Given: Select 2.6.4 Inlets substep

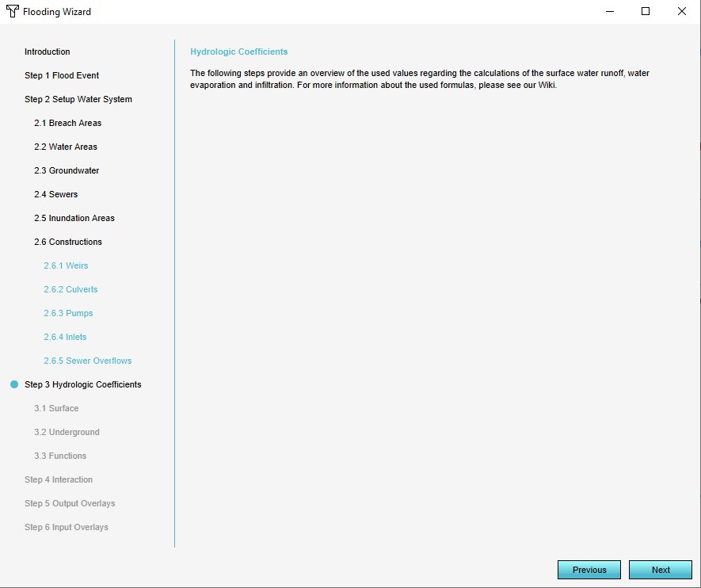Looking at the screenshot, I should pos(65,338).
